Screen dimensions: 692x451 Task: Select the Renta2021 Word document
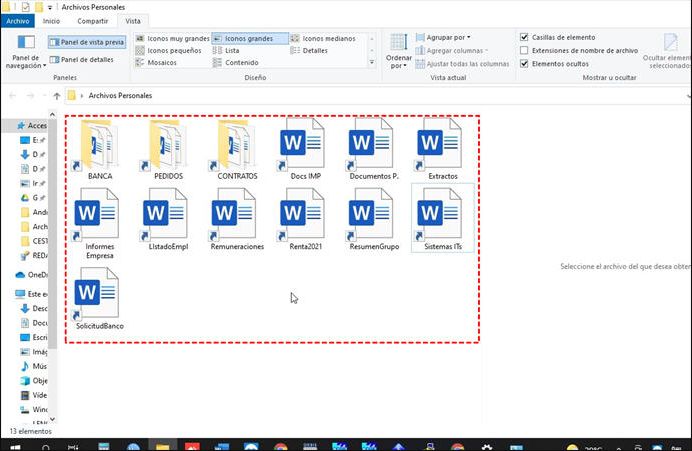305,219
